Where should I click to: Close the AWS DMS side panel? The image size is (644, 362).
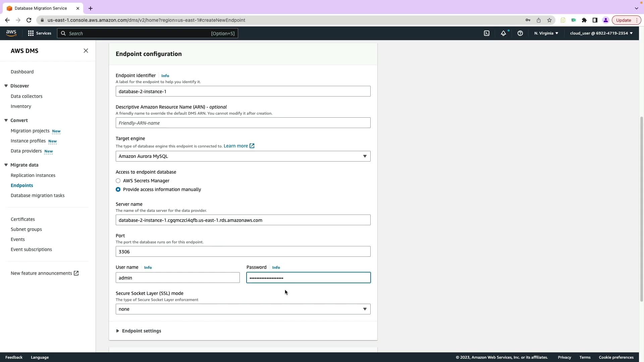tap(86, 51)
